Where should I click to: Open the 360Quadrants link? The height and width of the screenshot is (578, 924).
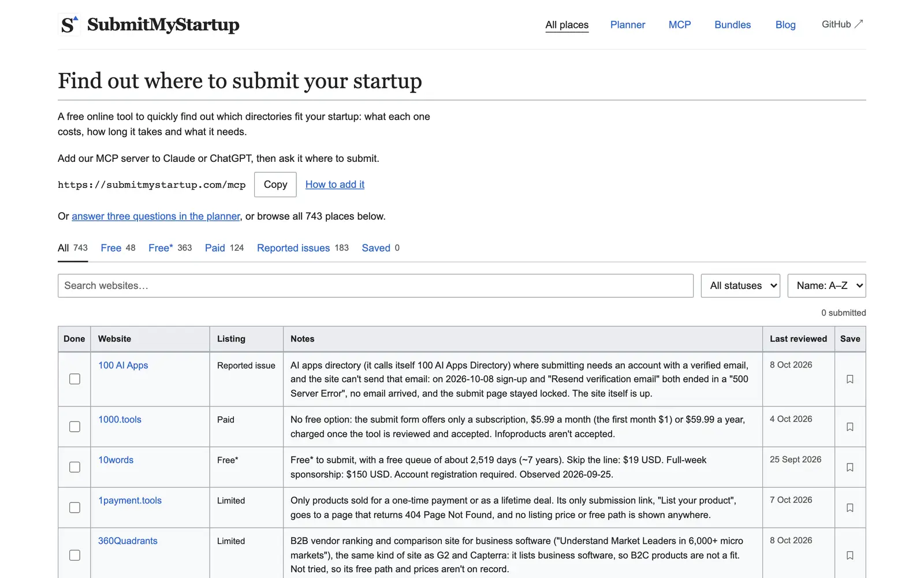point(128,541)
